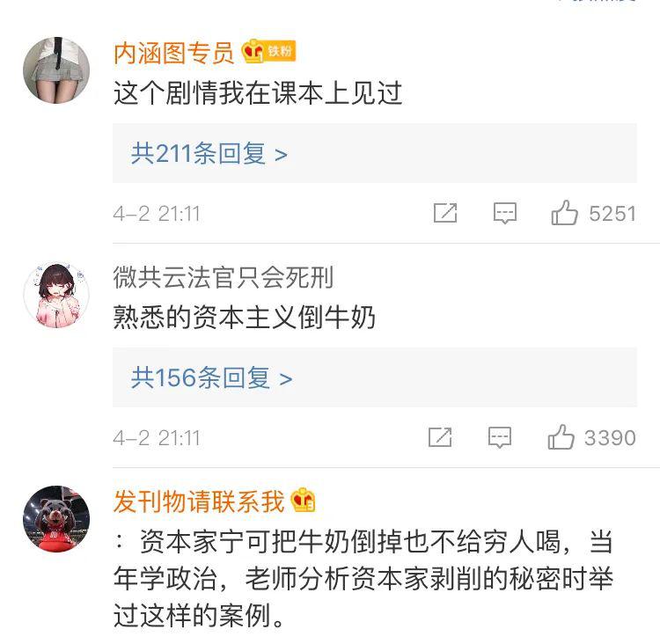Open the profile of user 发刊物请联系我
This screenshot has height=644, width=660.
click(199, 501)
